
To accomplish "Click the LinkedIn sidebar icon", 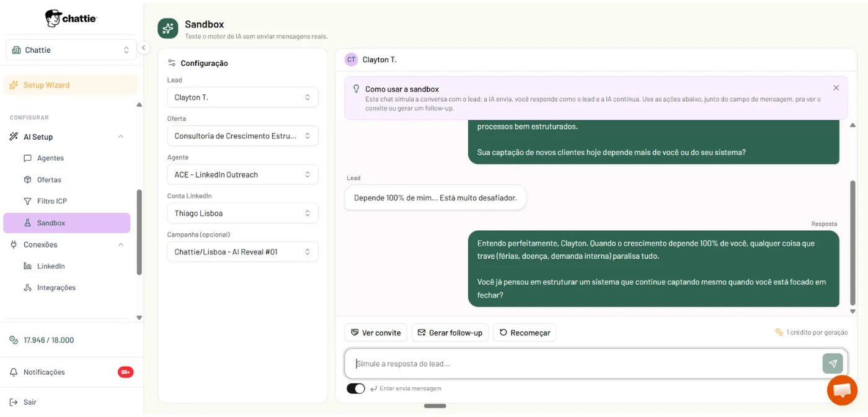I will (x=27, y=266).
